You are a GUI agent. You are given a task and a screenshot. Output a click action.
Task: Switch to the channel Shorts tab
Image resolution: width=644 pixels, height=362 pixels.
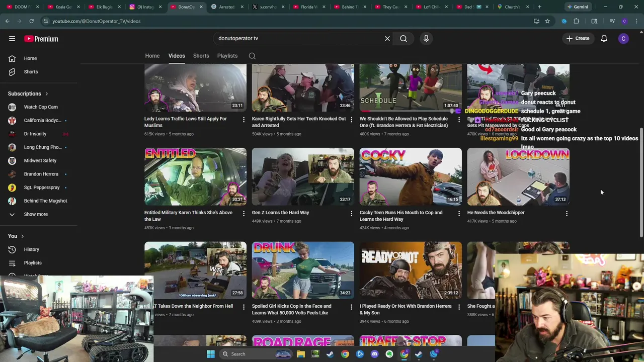coord(201,56)
